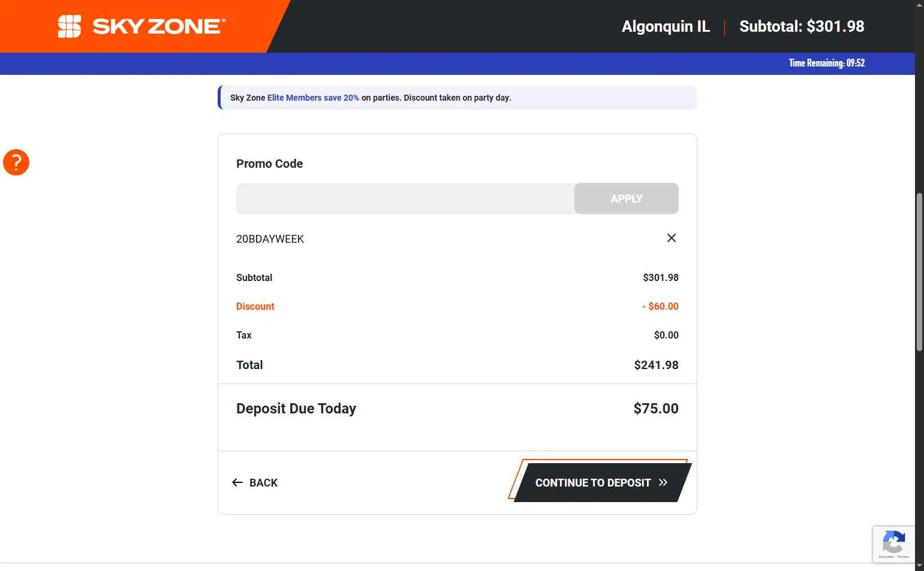Go back using the BACK link
This screenshot has height=571, width=924.
tap(263, 483)
